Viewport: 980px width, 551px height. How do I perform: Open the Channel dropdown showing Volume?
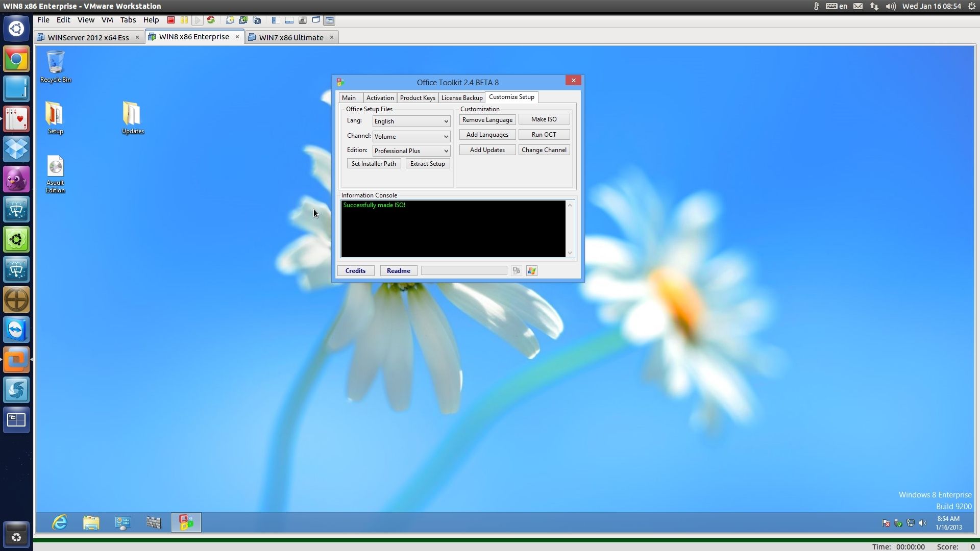pos(411,137)
